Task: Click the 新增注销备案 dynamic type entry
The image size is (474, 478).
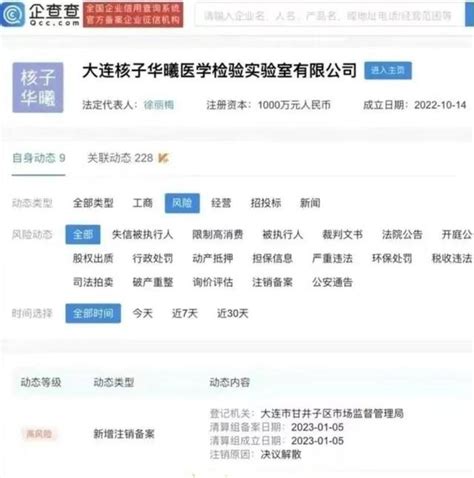Action: (x=124, y=434)
